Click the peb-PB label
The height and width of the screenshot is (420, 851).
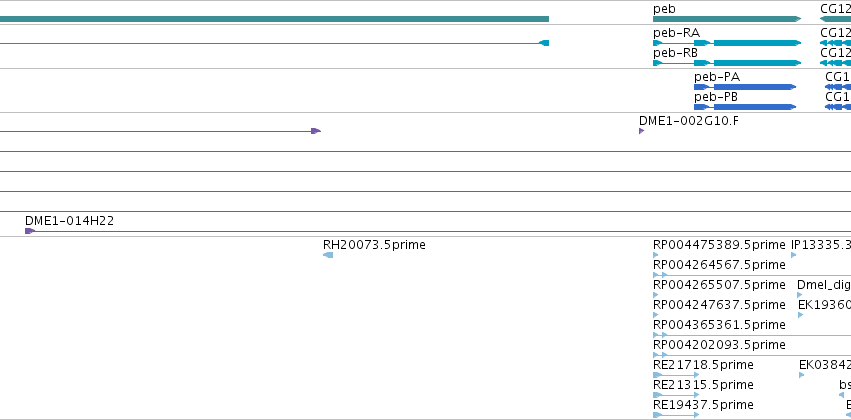[716, 97]
